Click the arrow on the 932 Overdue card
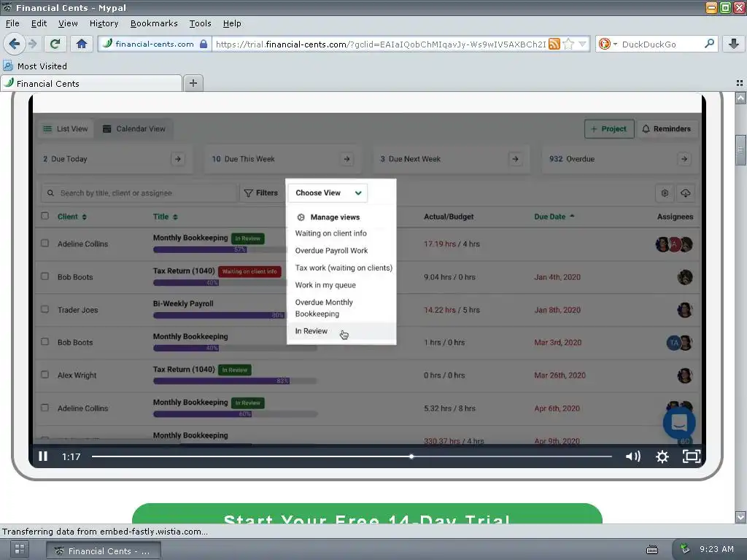747x560 pixels. point(684,159)
